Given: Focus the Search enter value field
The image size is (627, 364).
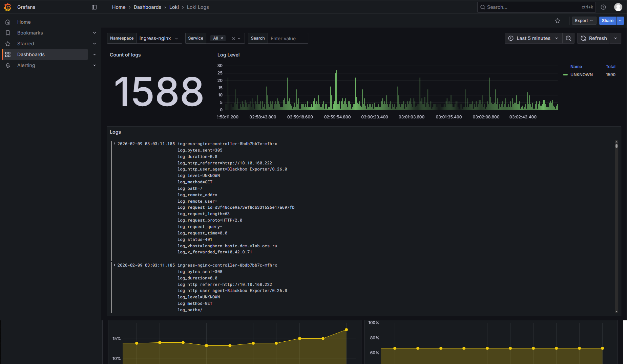Looking at the screenshot, I should 288,39.
